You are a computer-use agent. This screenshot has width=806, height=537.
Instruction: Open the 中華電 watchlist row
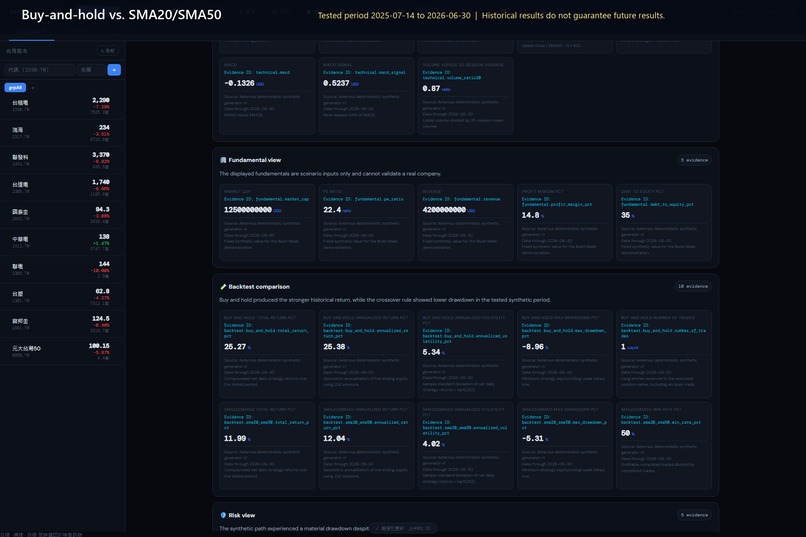pyautogui.click(x=62, y=242)
